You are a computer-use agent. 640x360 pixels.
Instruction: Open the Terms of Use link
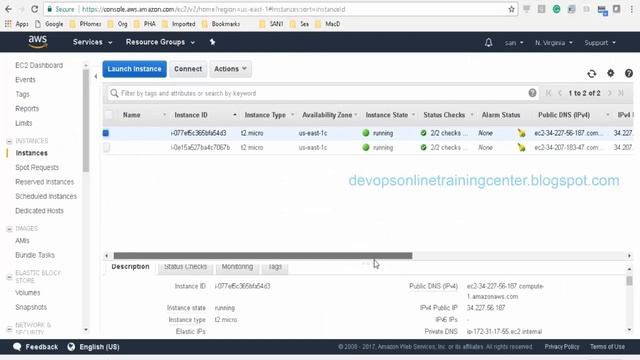click(607, 347)
